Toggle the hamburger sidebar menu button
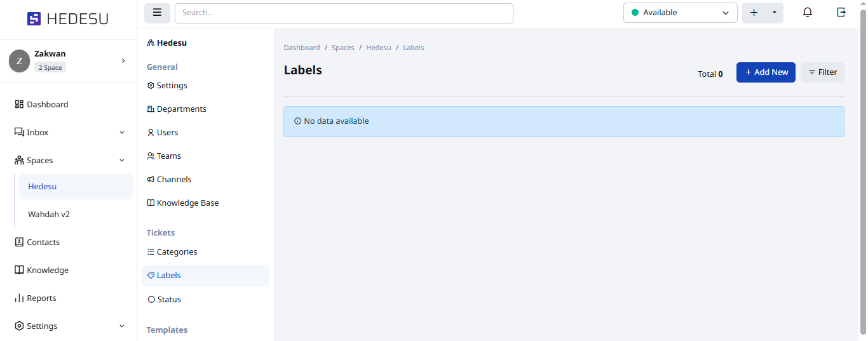The width and height of the screenshot is (868, 341). click(157, 13)
